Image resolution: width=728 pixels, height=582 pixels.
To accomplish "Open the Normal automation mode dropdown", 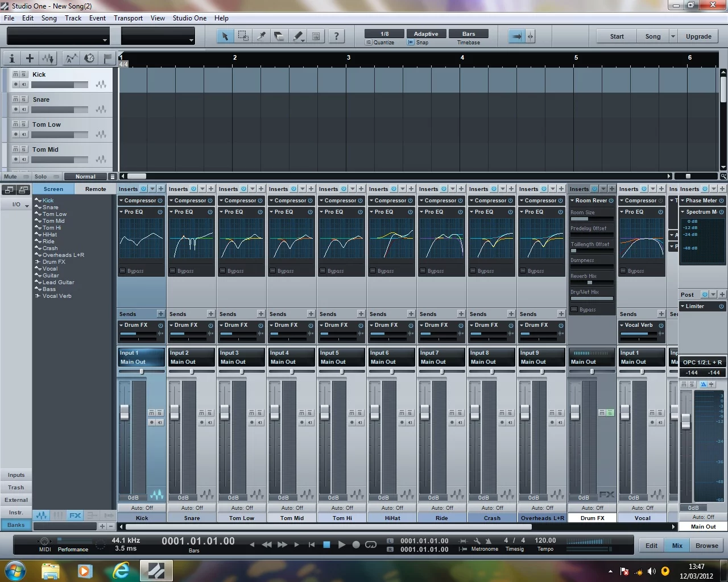I will [86, 176].
